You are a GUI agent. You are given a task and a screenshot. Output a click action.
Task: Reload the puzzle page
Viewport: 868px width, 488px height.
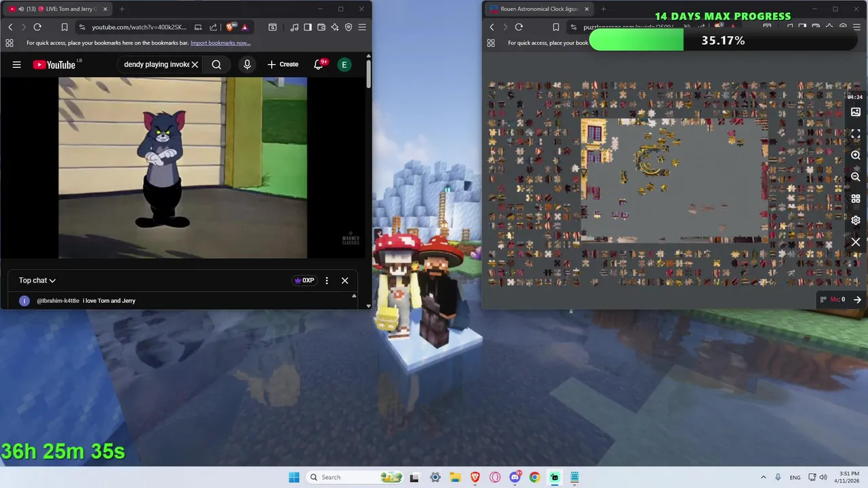519,27
